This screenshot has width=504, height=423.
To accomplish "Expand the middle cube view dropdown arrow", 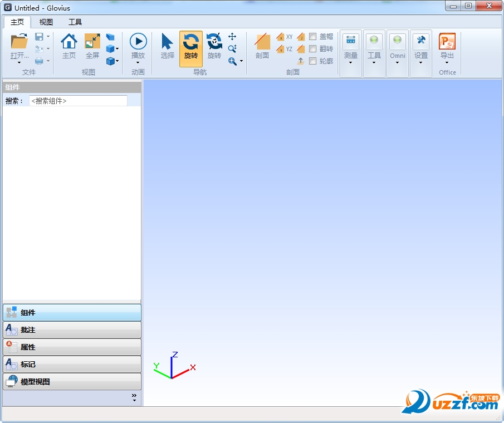I will [118, 49].
